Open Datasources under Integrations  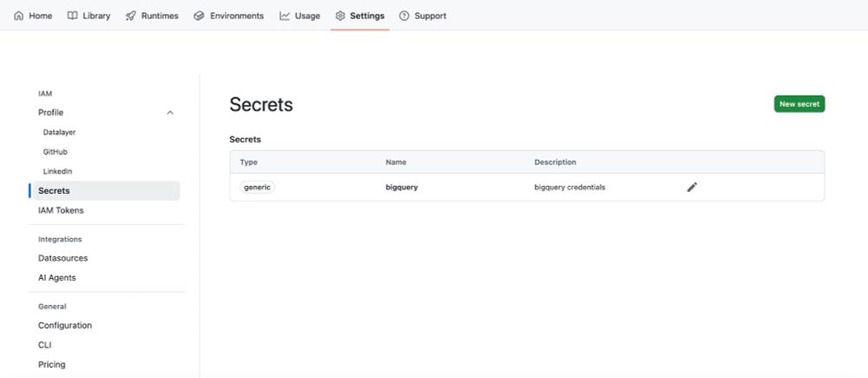pyautogui.click(x=63, y=258)
